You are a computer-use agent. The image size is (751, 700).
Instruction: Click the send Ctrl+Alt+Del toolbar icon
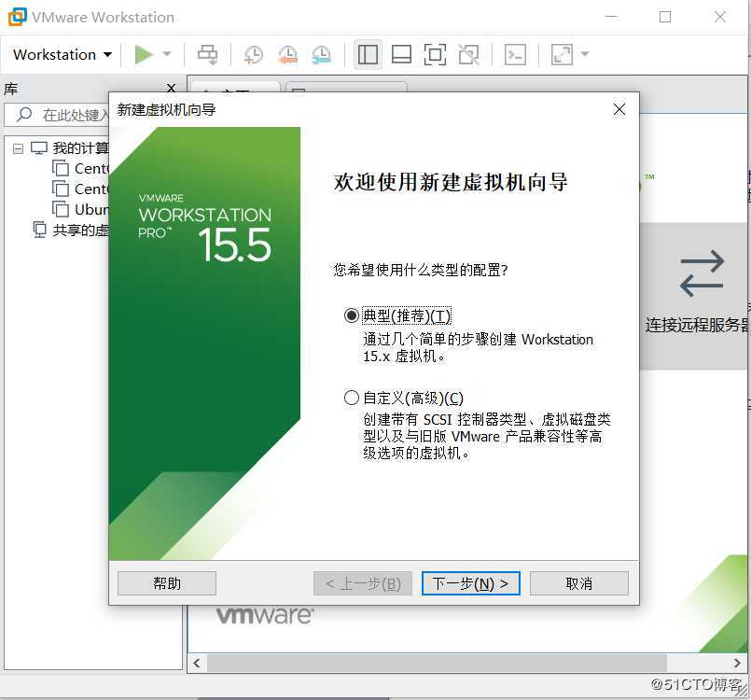(207, 54)
